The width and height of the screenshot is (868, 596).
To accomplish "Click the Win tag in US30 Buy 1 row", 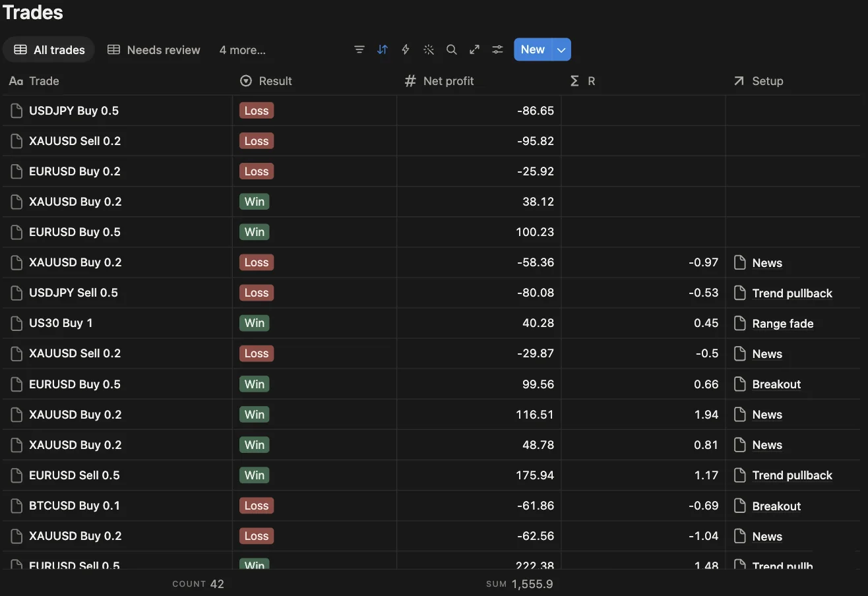I will point(255,323).
